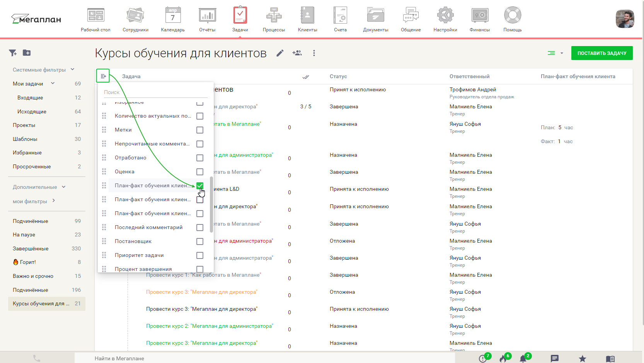
Task: Check the Количество актуальных по... checkbox
Action: (x=200, y=116)
